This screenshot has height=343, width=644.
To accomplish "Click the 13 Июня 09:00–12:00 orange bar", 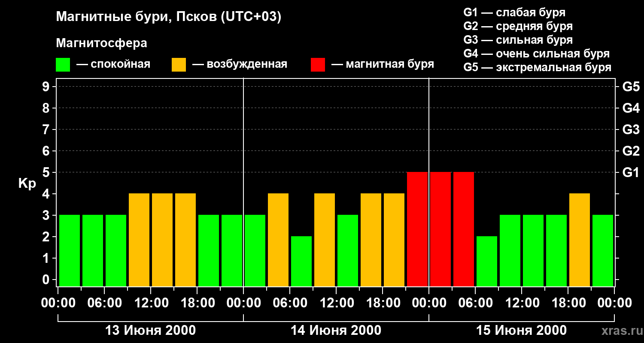I will pos(139,240).
